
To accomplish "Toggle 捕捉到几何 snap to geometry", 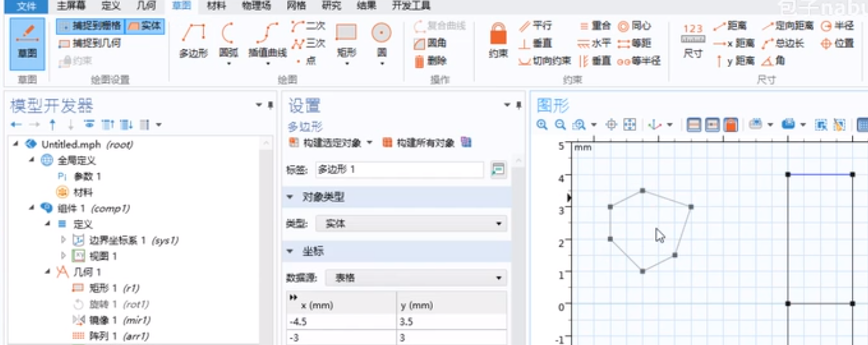I will (90, 43).
